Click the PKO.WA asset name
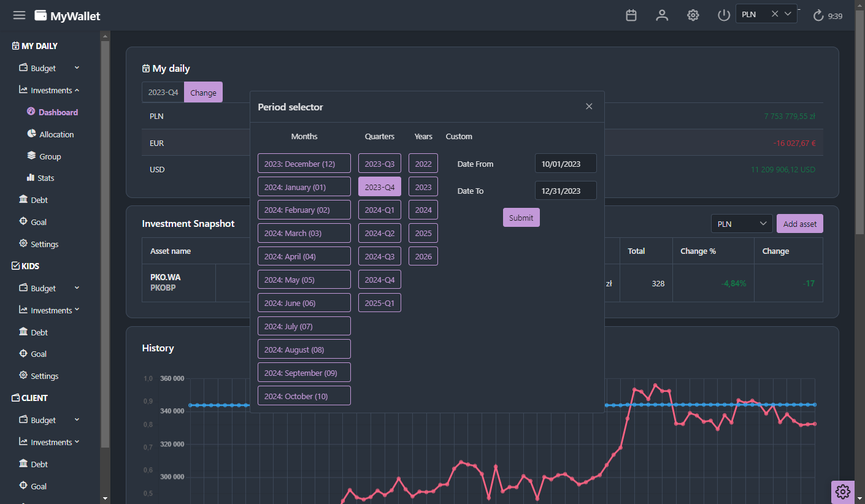 pyautogui.click(x=166, y=277)
